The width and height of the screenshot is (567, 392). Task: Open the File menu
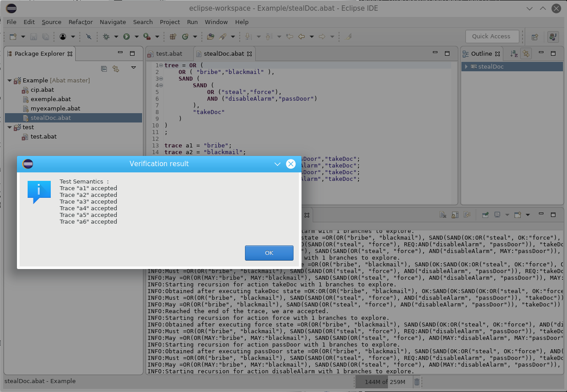[12, 22]
